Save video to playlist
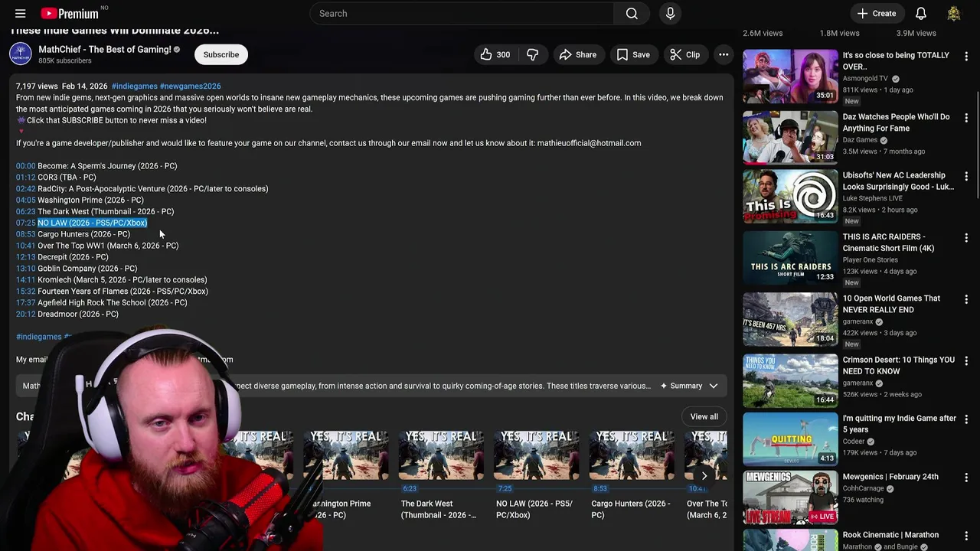This screenshot has width=980, height=551. 633,54
